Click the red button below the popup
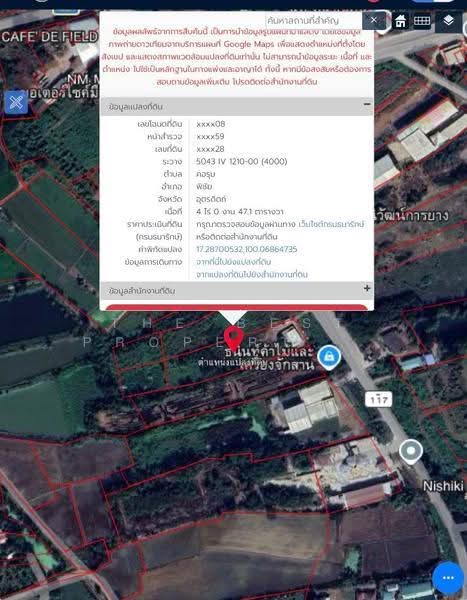467x600 pixels. (x=236, y=307)
